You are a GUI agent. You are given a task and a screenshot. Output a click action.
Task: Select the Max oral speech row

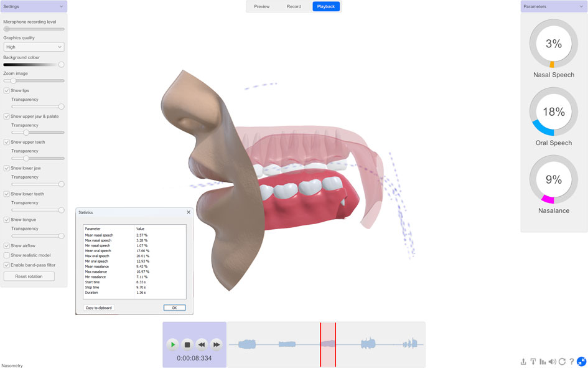134,256
